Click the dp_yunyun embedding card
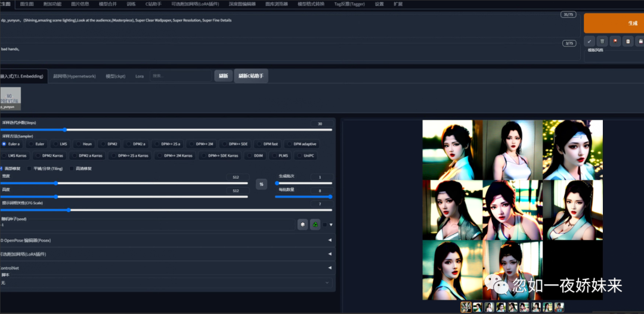 pos(10,98)
